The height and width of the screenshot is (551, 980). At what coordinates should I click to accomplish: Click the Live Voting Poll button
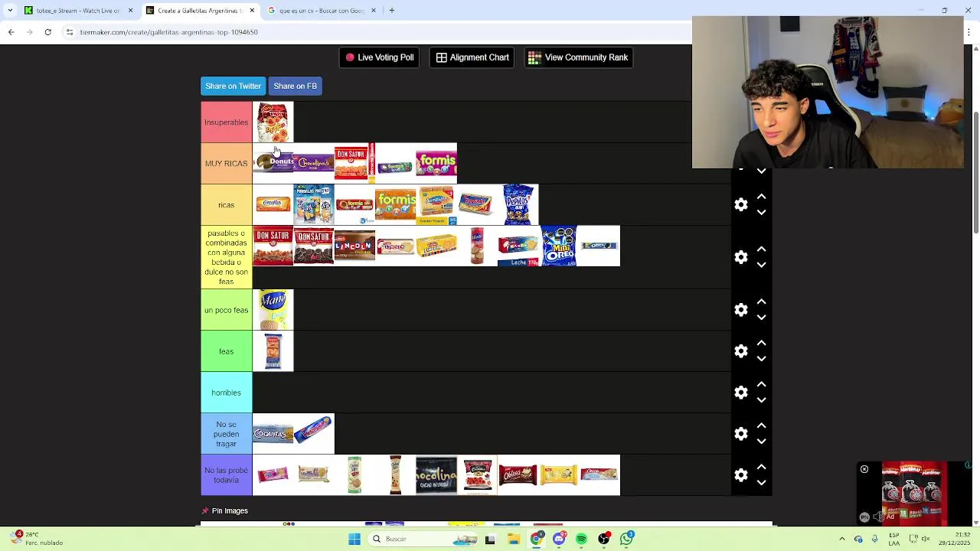click(379, 57)
